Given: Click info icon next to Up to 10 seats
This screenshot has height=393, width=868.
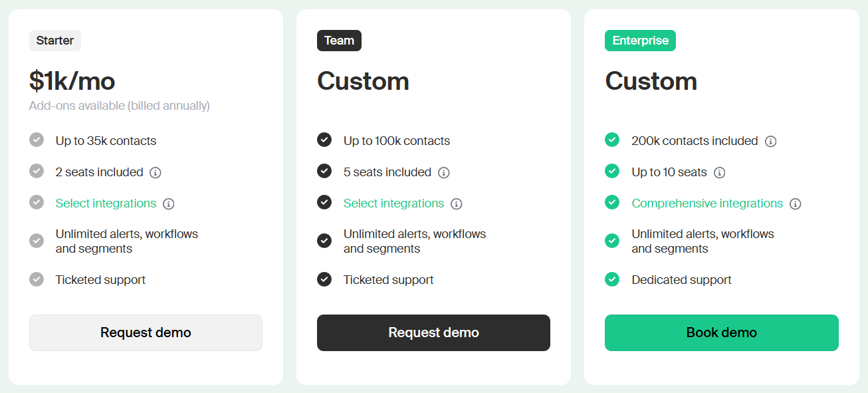Looking at the screenshot, I should click(x=720, y=173).
